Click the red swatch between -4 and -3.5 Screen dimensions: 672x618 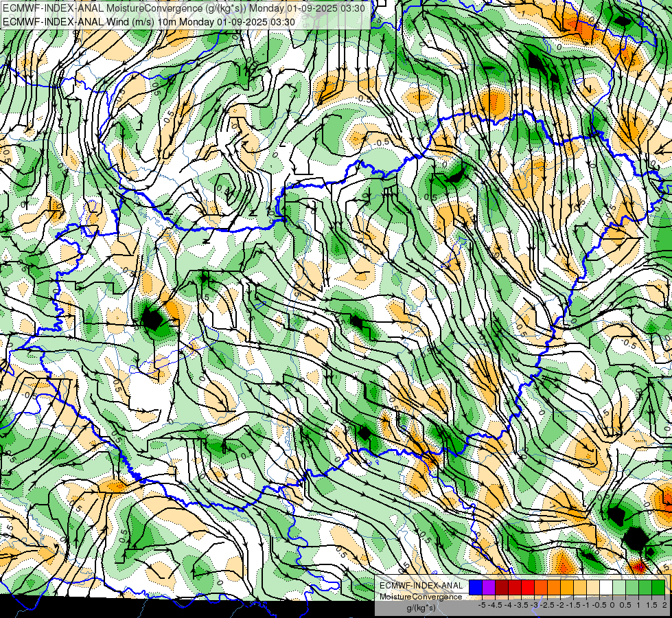(515, 587)
